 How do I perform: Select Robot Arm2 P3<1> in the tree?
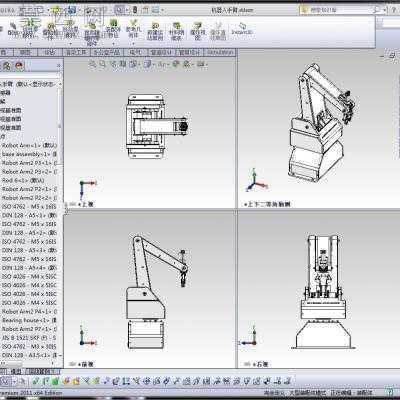click(x=29, y=163)
